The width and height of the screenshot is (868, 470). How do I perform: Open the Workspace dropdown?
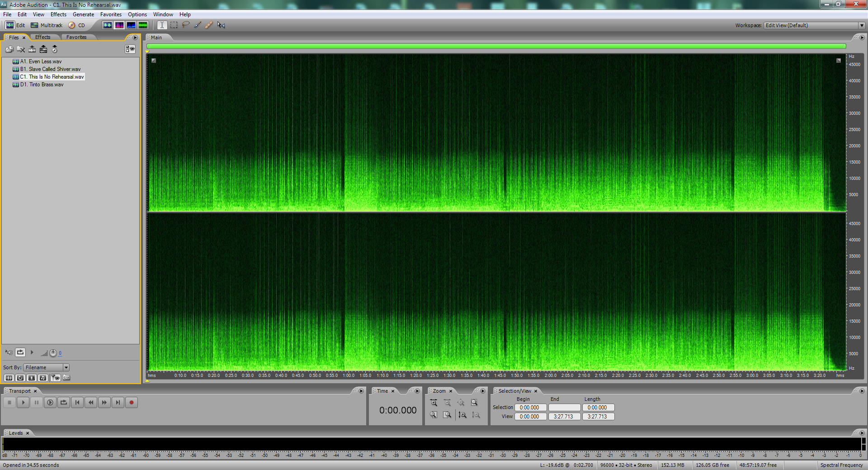click(814, 25)
